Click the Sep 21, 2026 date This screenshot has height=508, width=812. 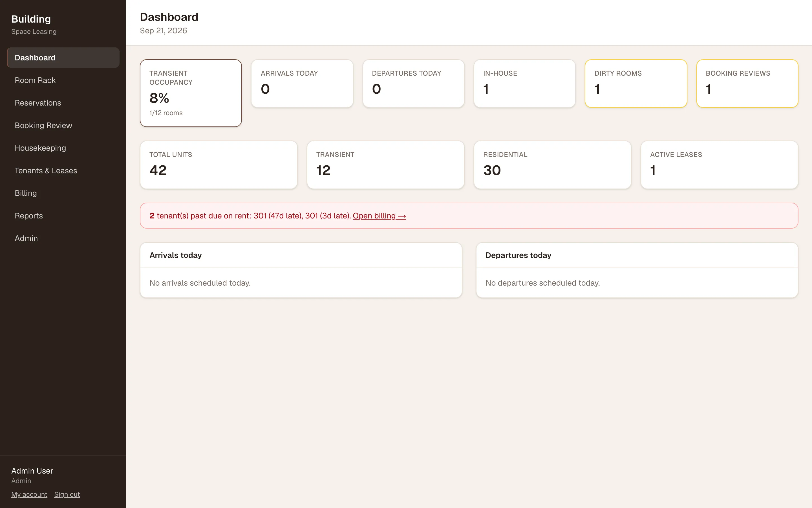pyautogui.click(x=164, y=30)
